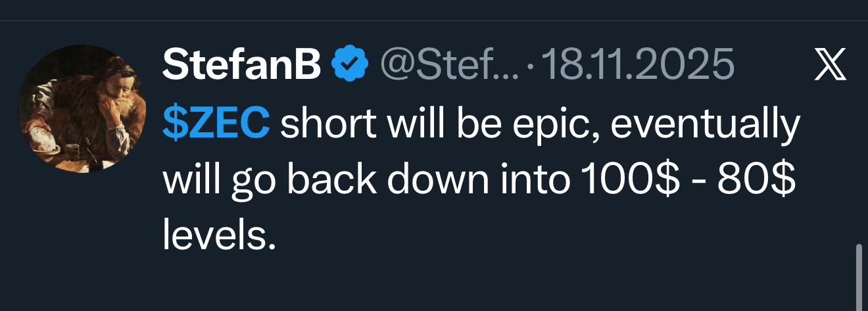This screenshot has width=868, height=311.
Task: Click the divider line above the tweet
Action: (x=434, y=20)
